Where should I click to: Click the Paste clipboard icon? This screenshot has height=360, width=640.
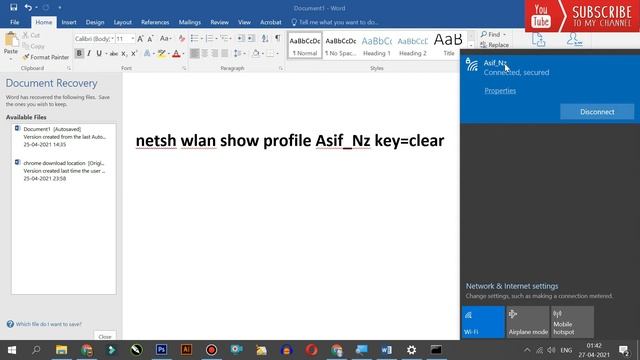click(11, 40)
